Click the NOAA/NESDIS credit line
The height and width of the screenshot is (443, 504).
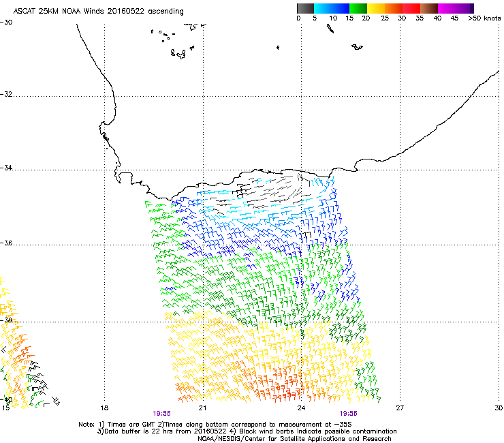[294, 439]
